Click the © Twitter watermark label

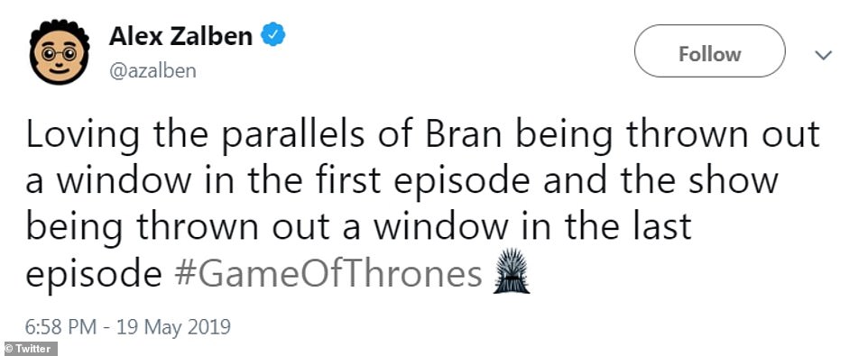(28, 350)
